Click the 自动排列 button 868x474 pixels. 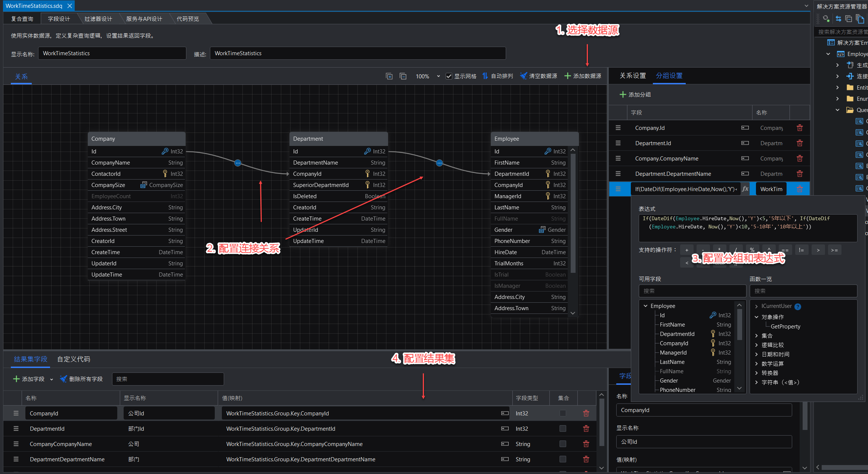click(x=497, y=76)
